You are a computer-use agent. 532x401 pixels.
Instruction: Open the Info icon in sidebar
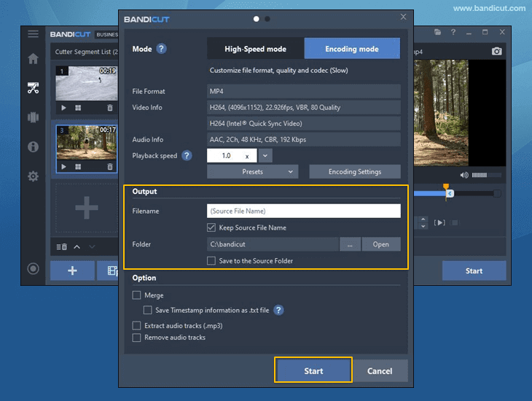pos(33,147)
